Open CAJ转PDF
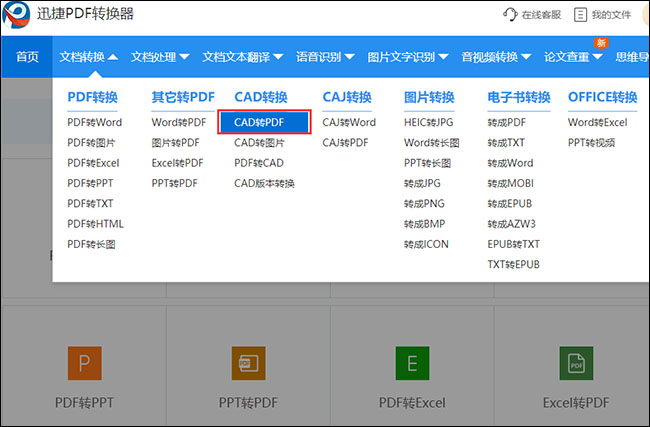The image size is (650, 427). (345, 143)
